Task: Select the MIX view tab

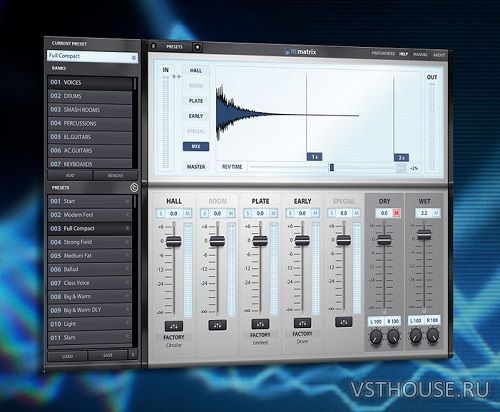Action: [x=196, y=146]
